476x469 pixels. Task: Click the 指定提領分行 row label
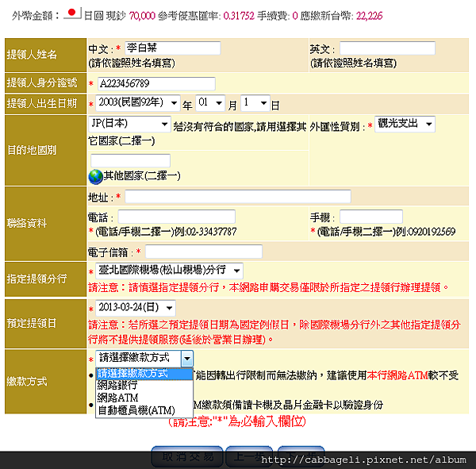click(36, 279)
